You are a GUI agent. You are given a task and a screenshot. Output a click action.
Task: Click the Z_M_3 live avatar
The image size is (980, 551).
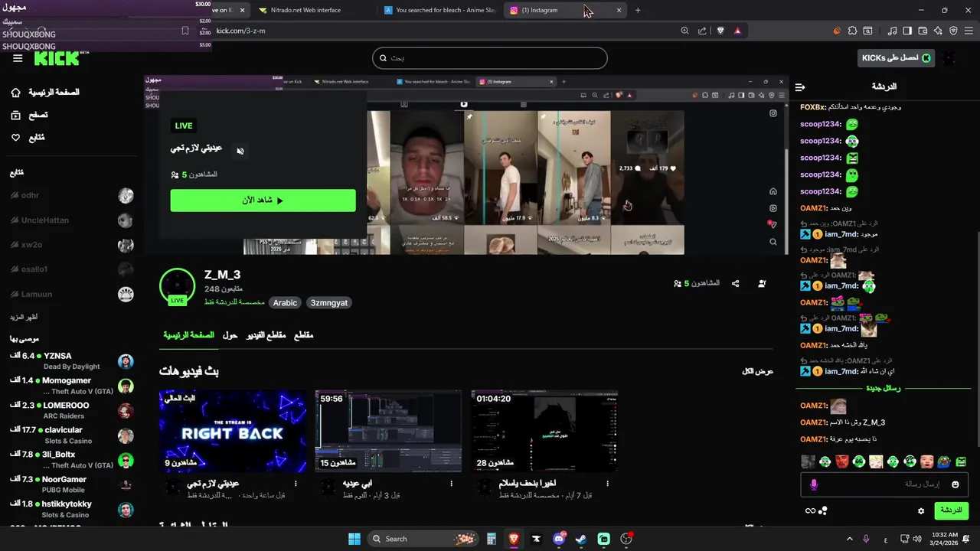coord(177,286)
